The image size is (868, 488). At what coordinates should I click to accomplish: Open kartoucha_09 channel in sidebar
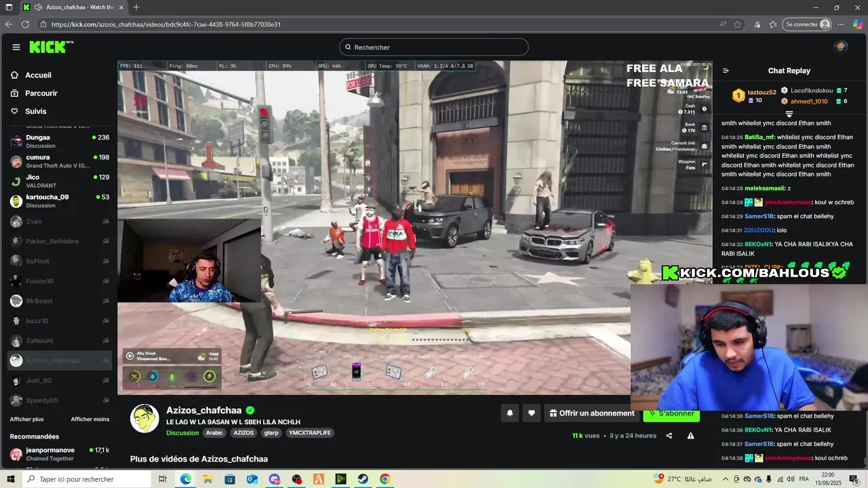click(60, 201)
